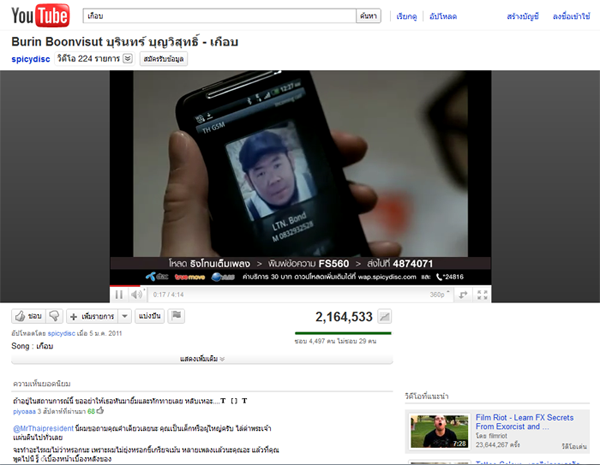Image resolution: width=600 pixels, height=465 pixels.
Task: Click the thumbs-up icon on piyoaaa comment
Action: pos(100,411)
